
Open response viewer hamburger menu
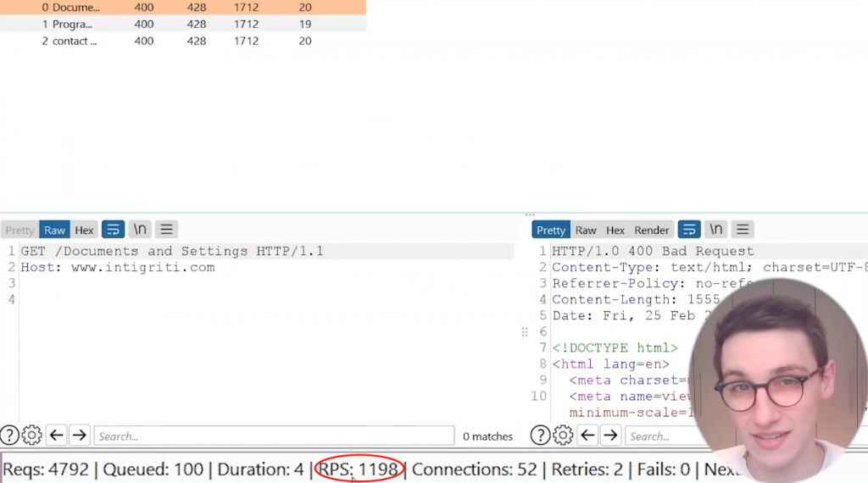(743, 229)
